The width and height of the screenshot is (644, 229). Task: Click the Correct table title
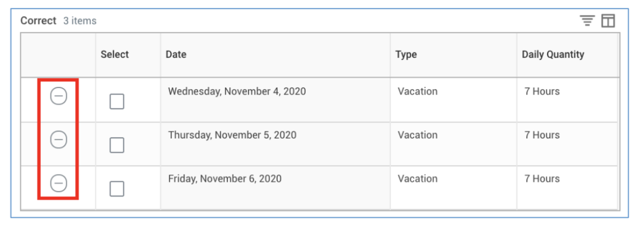[x=38, y=21]
